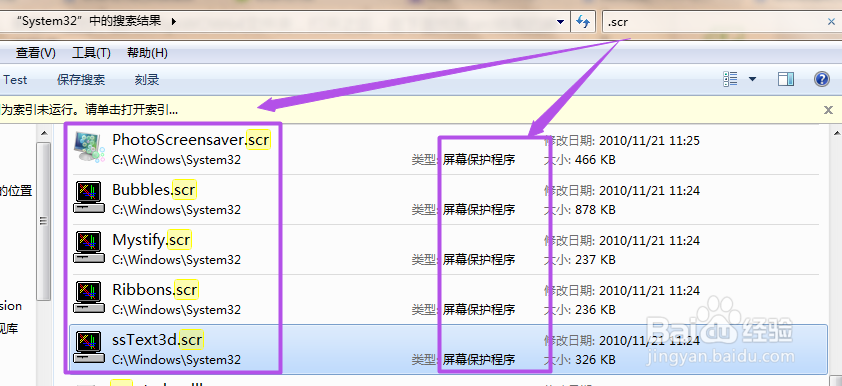Click the 326 KB size value

595,360
